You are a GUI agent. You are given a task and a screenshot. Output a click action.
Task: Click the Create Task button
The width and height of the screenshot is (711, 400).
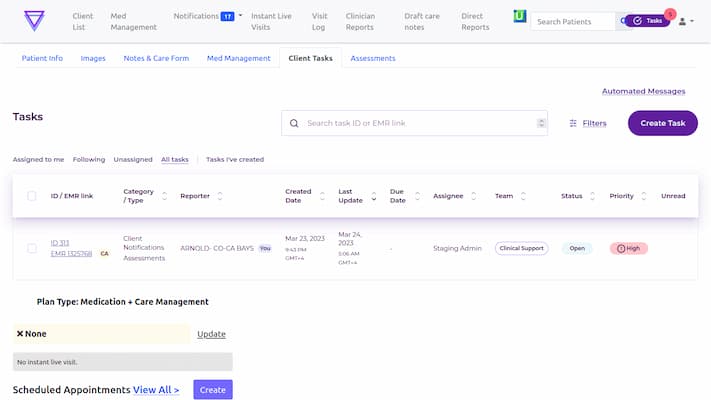click(x=662, y=123)
